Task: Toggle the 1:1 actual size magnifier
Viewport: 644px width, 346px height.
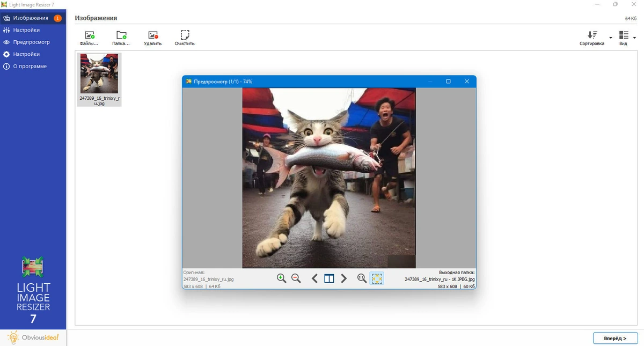Action: pos(362,278)
